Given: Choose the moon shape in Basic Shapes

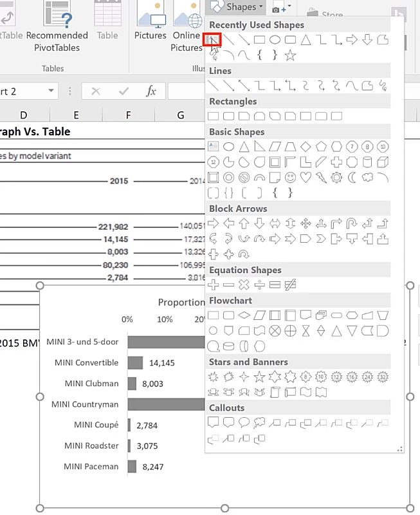Looking at the screenshot, I should click(x=352, y=177).
